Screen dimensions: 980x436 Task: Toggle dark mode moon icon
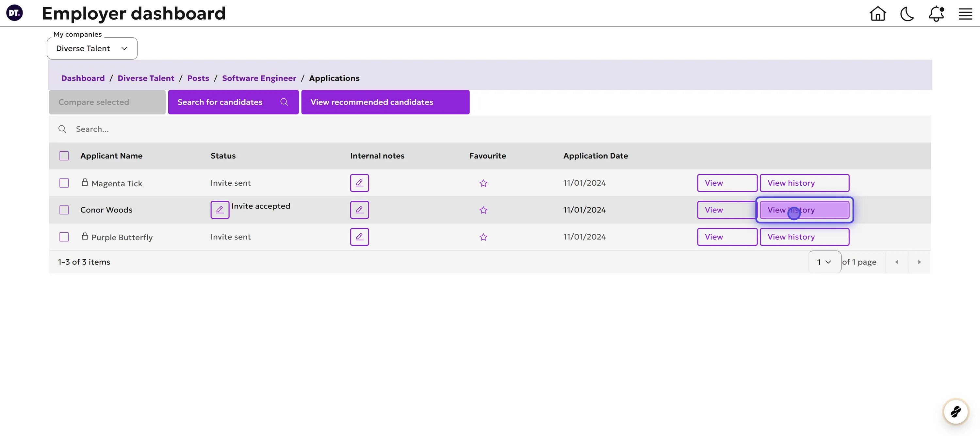pos(907,14)
